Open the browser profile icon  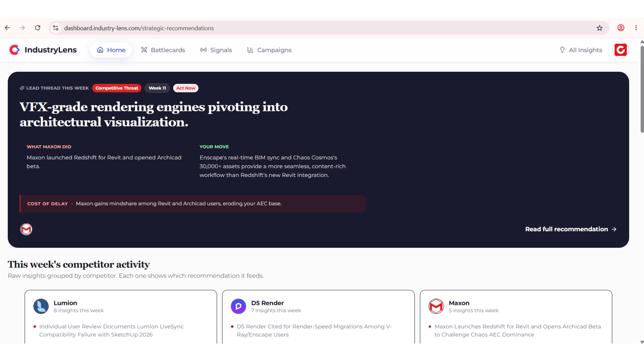pos(621,28)
